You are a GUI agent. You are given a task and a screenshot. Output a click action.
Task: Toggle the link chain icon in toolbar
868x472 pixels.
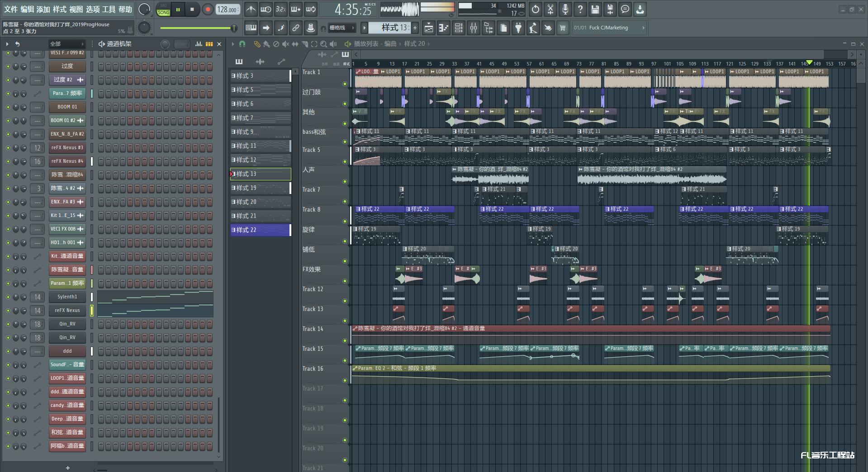pyautogui.click(x=296, y=28)
